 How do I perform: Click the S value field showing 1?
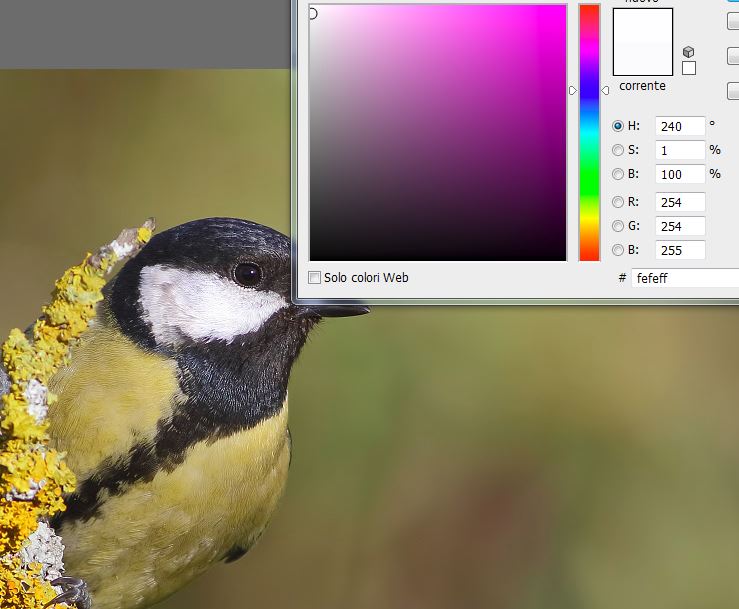click(x=680, y=150)
